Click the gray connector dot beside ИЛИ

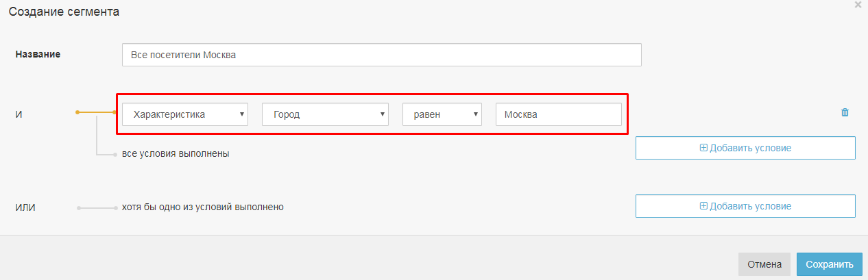point(80,207)
